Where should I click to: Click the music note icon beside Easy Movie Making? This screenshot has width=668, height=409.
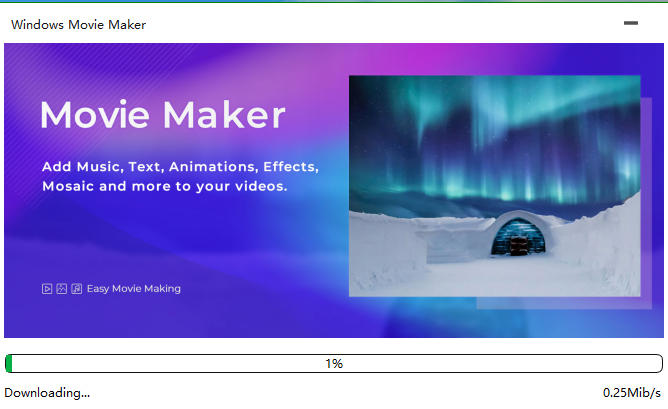click(x=77, y=289)
